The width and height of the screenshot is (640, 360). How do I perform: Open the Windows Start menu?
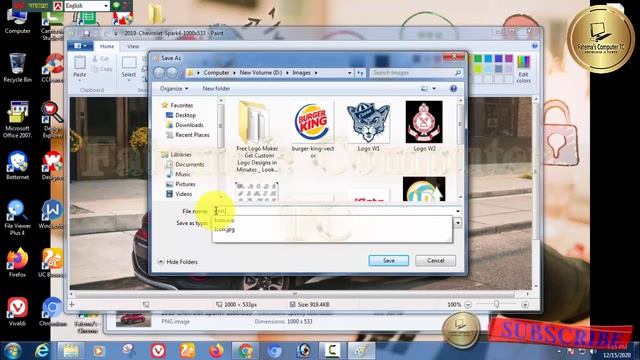coord(13,351)
